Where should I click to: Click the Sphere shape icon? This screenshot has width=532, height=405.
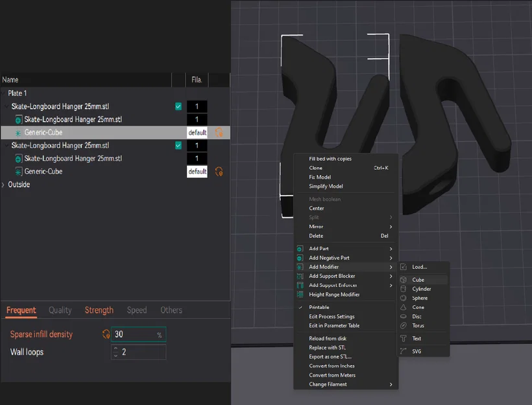(x=404, y=298)
